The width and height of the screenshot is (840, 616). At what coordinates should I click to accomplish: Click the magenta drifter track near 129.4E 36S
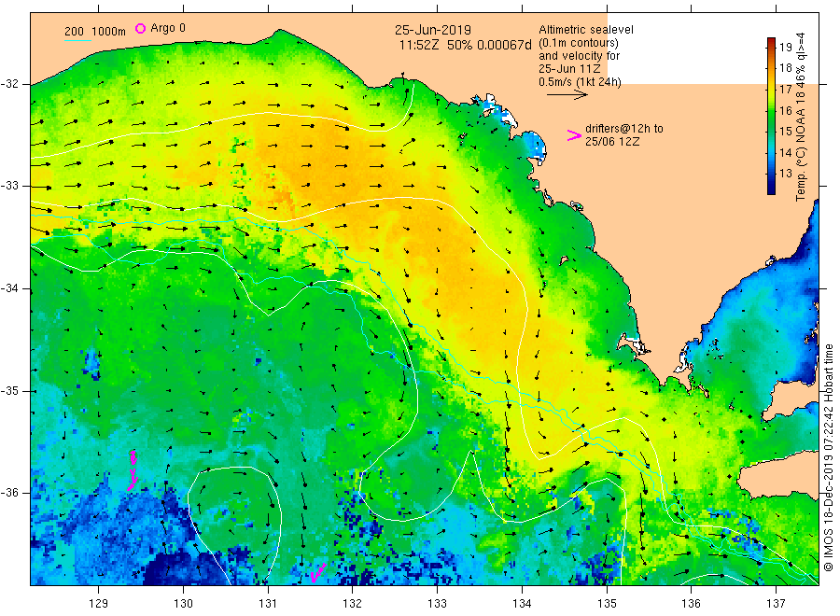coord(133,470)
